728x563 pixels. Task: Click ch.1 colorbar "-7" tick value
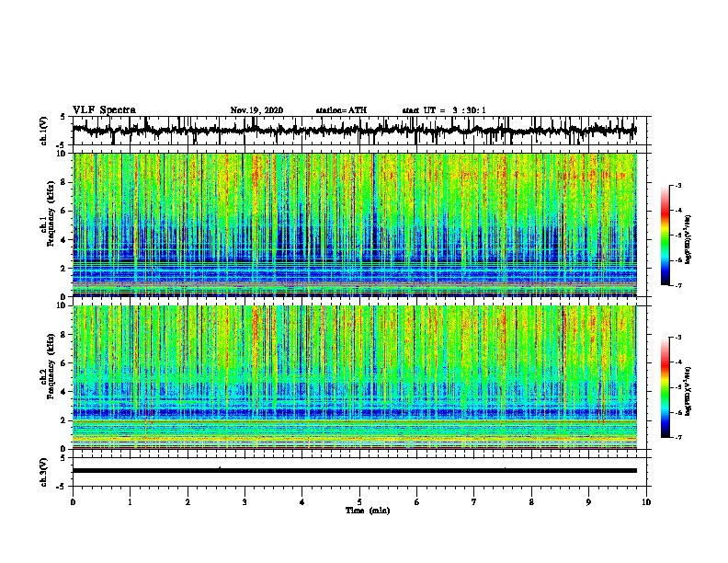[678, 285]
